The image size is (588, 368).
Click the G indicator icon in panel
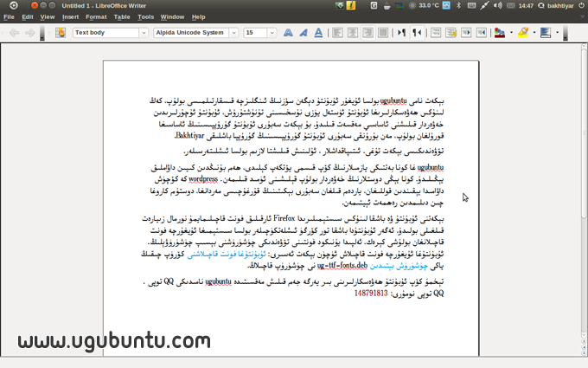point(374,6)
